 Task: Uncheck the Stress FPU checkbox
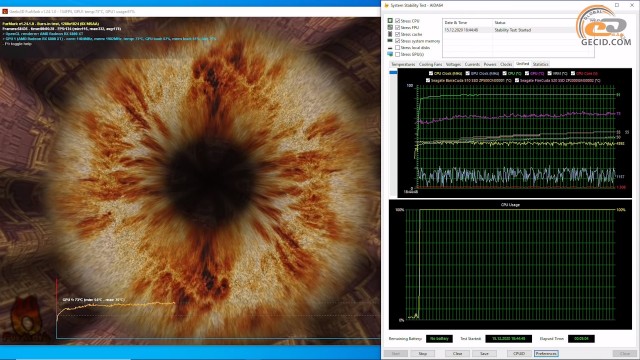point(398,27)
